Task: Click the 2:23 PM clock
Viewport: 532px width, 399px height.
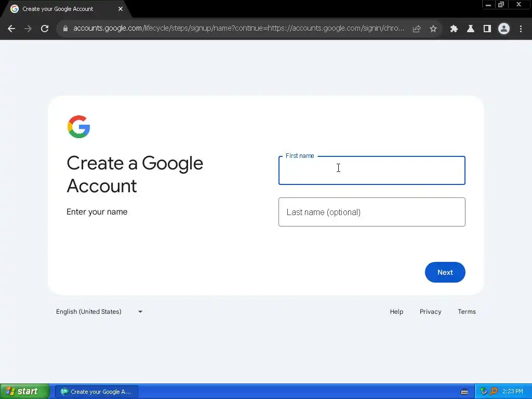Action: [x=513, y=391]
